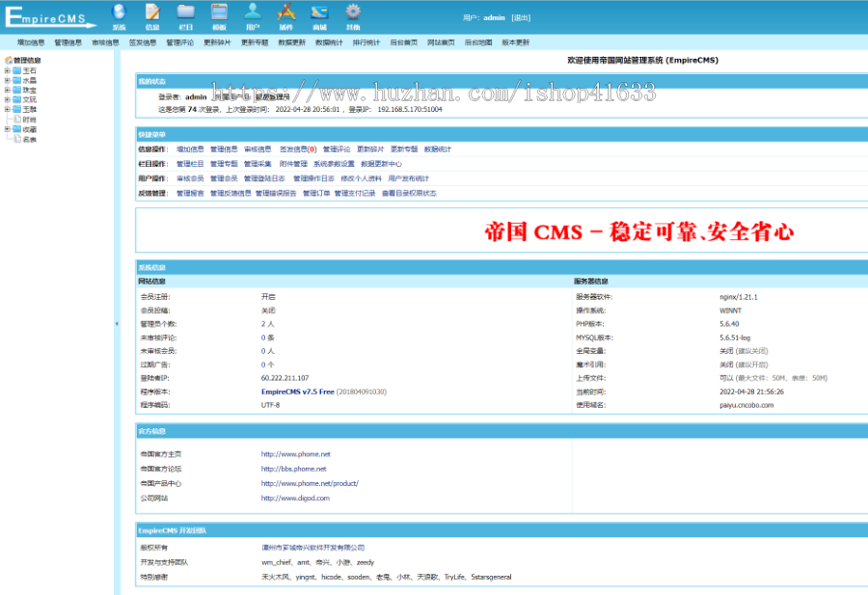Viewport: 868px width, 595px height.
Task: Click the page icon of 时尚
Action: coord(17,119)
